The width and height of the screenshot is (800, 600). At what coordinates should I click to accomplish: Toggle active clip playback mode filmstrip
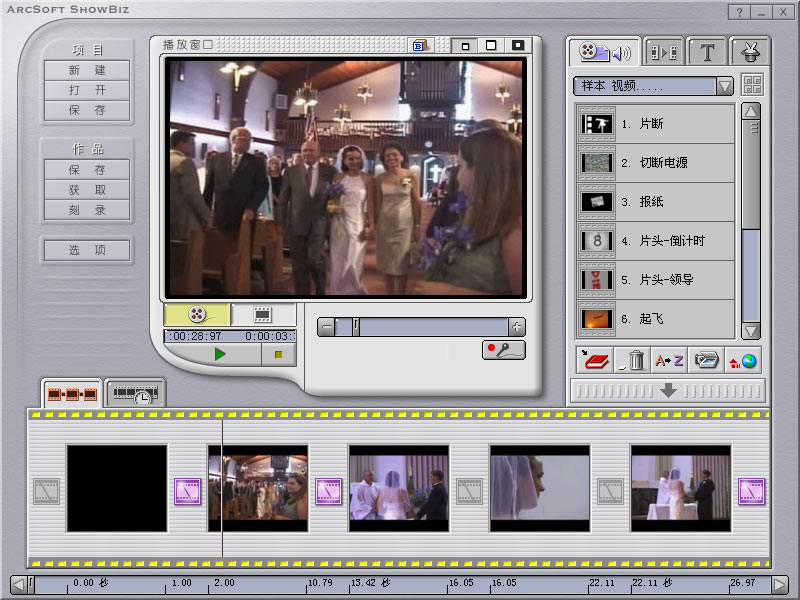pos(263,314)
